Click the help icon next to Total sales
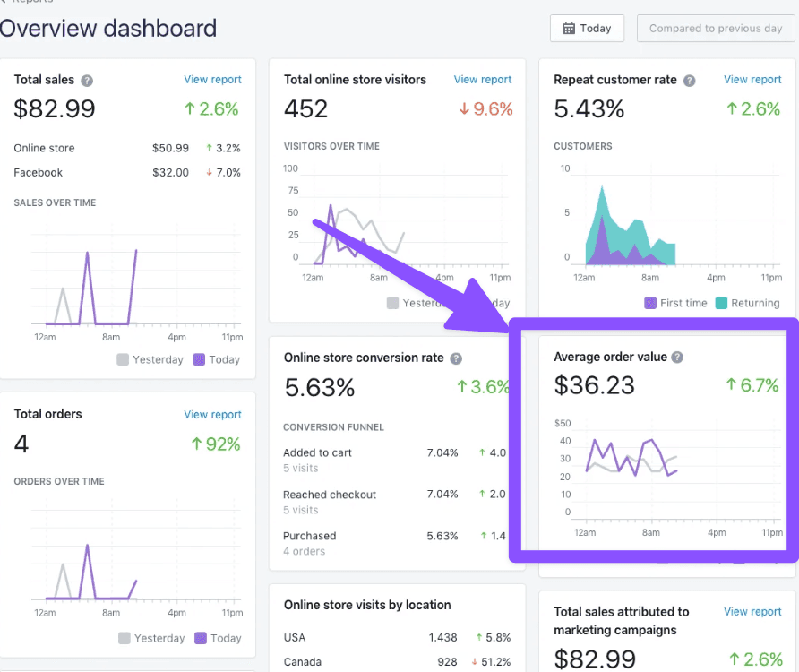The height and width of the screenshot is (672, 799). click(87, 80)
